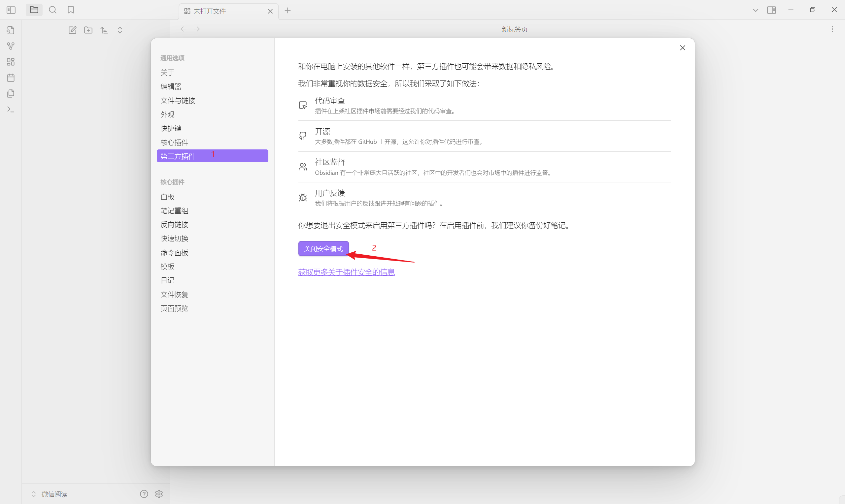Expand or collapse all folders icon
The width and height of the screenshot is (845, 504).
(120, 30)
